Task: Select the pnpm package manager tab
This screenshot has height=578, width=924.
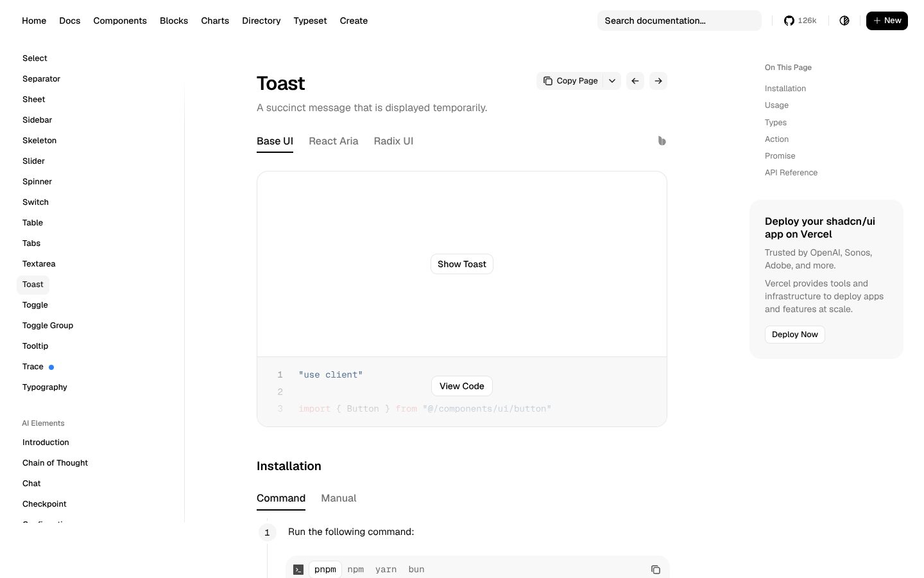Action: point(325,570)
